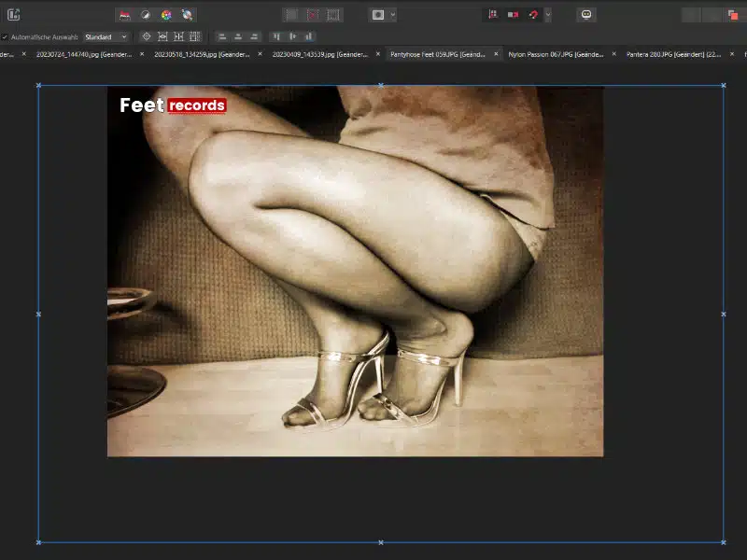Expand the snapping options dropdown arrow

click(x=547, y=15)
